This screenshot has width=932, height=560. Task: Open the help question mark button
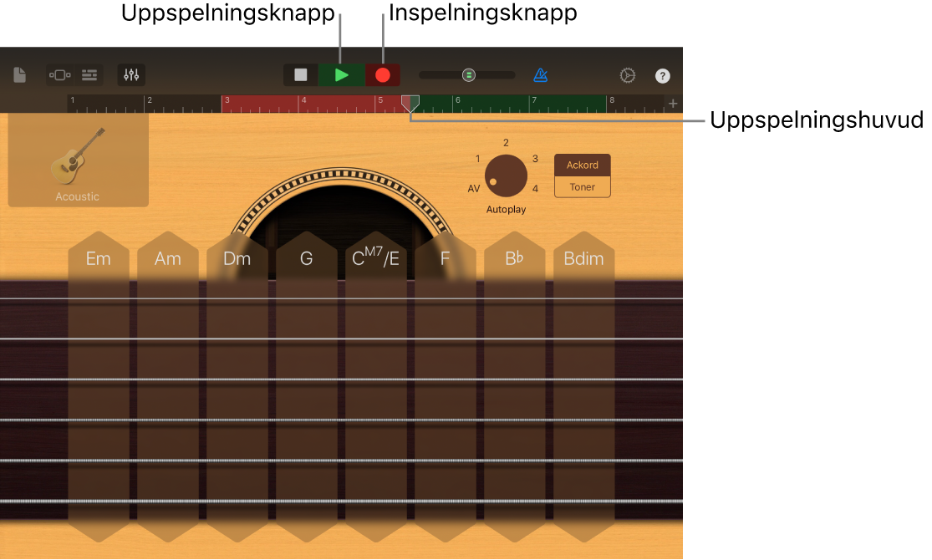(662, 76)
